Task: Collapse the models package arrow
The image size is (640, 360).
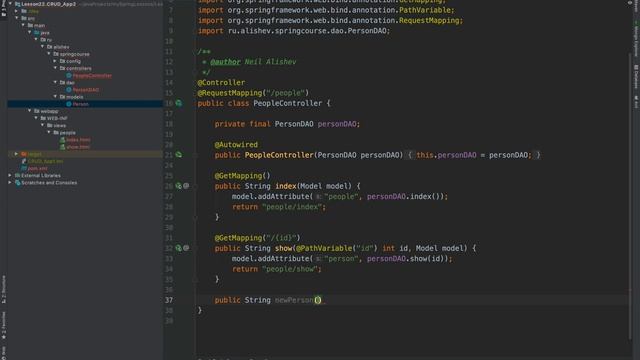Action: click(56, 97)
